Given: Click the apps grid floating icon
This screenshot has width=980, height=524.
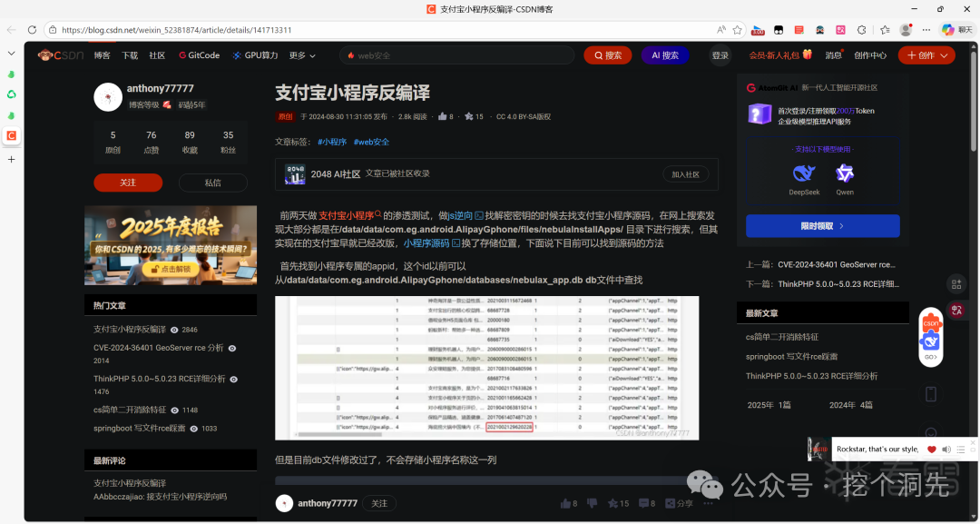Looking at the screenshot, I should pyautogui.click(x=956, y=284).
